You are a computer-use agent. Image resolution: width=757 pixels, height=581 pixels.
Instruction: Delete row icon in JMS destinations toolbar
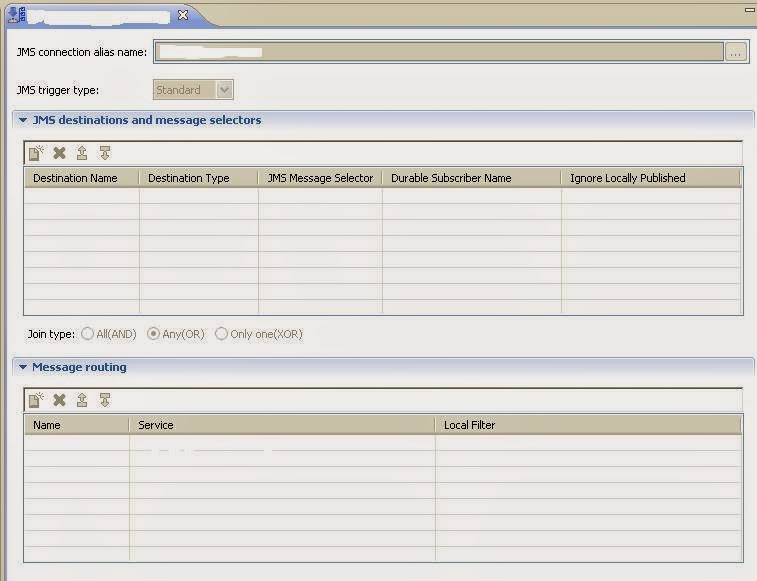[59, 153]
